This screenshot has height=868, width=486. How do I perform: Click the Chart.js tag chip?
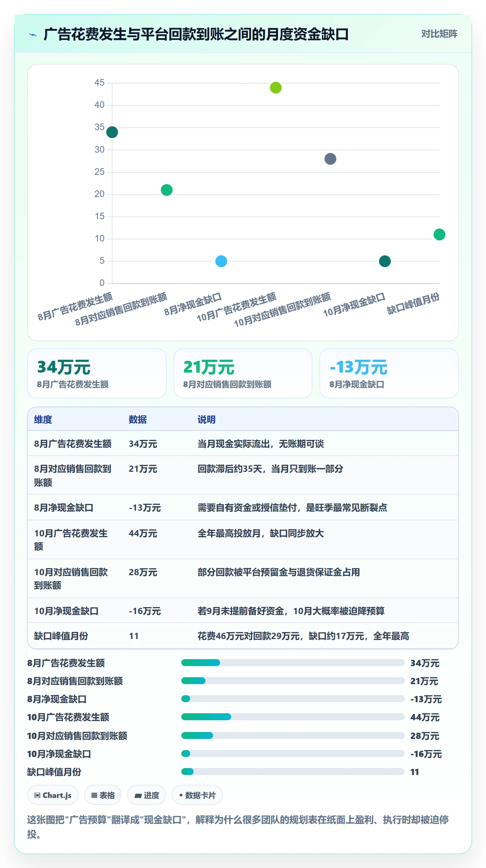click(53, 795)
